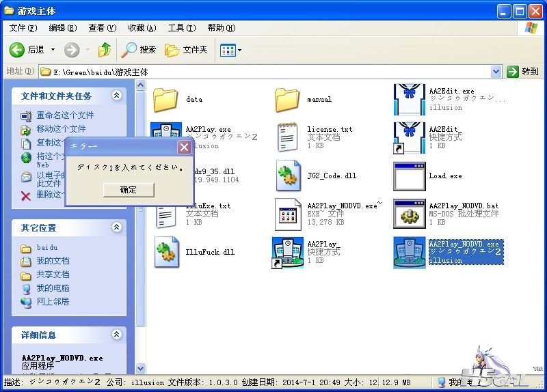The height and width of the screenshot is (392, 547).
Task: Click the task pane scroll-up arrow
Action: 141,85
